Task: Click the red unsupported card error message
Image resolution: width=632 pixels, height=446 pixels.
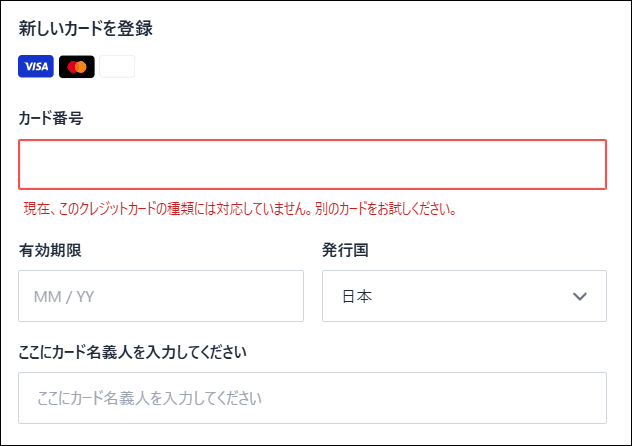Action: tap(240, 210)
